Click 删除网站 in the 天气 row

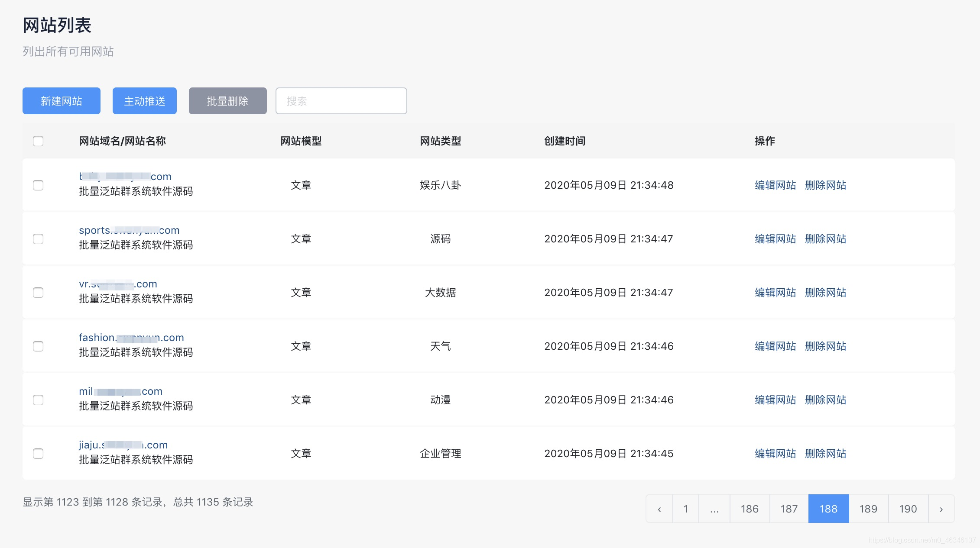[826, 346]
